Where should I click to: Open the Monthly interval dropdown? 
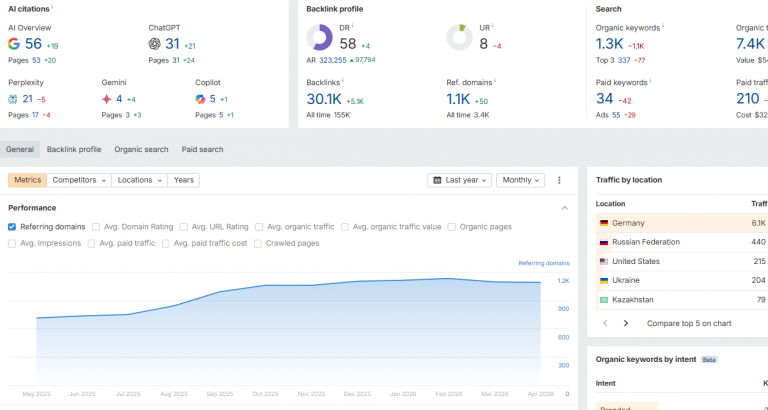(x=520, y=180)
